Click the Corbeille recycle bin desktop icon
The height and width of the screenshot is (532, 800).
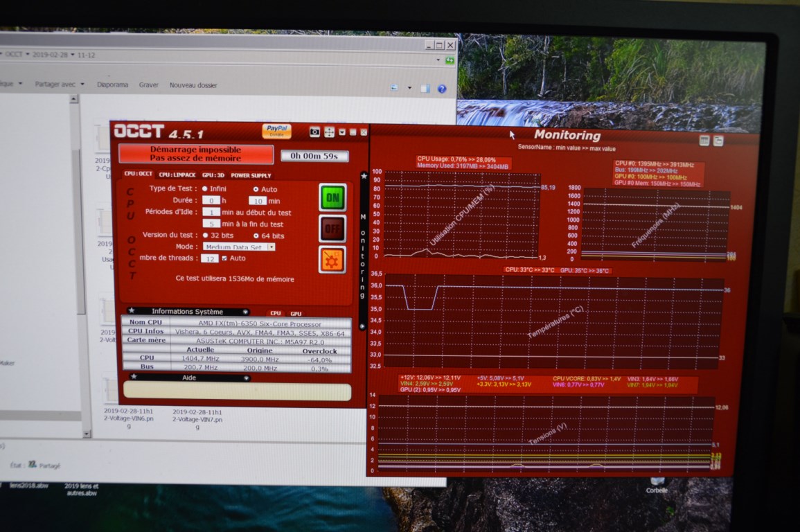click(x=657, y=483)
